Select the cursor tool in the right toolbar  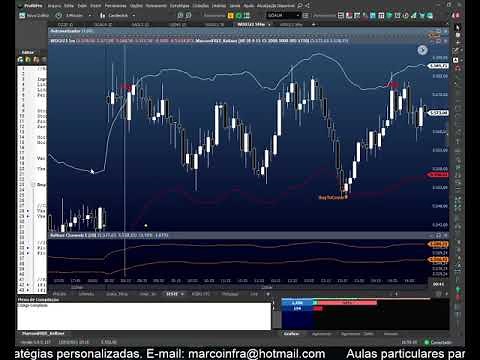458,28
